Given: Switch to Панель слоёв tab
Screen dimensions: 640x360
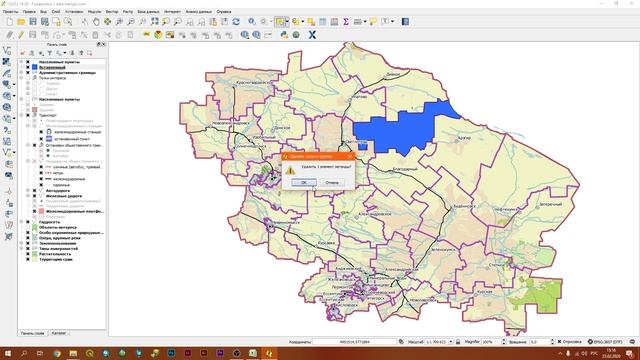Looking at the screenshot, I should [33, 333].
